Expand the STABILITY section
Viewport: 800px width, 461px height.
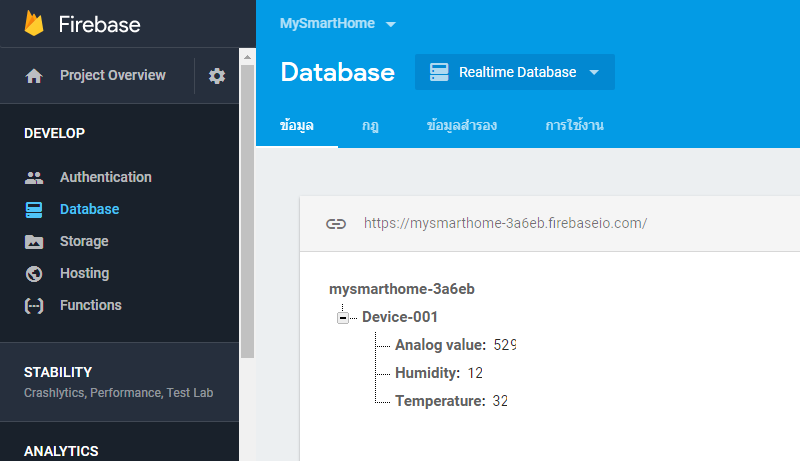click(x=119, y=382)
